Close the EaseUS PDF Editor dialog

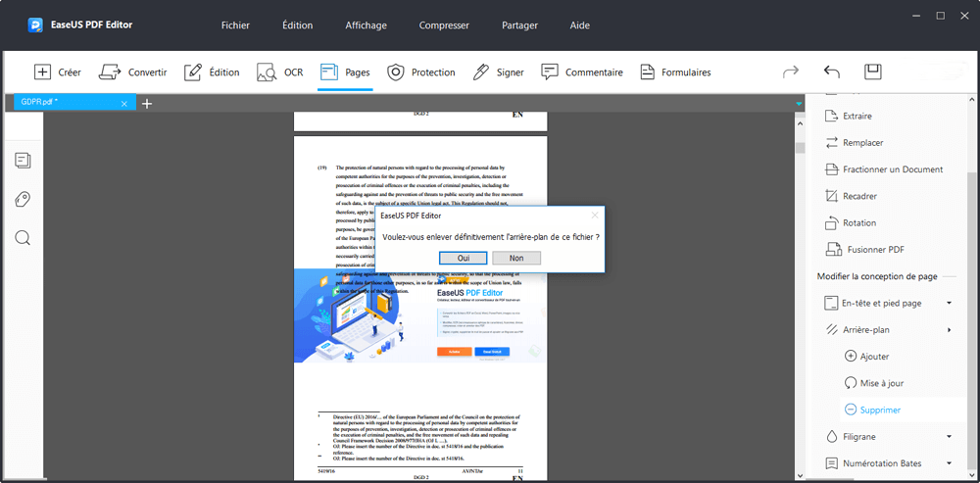[x=595, y=215]
